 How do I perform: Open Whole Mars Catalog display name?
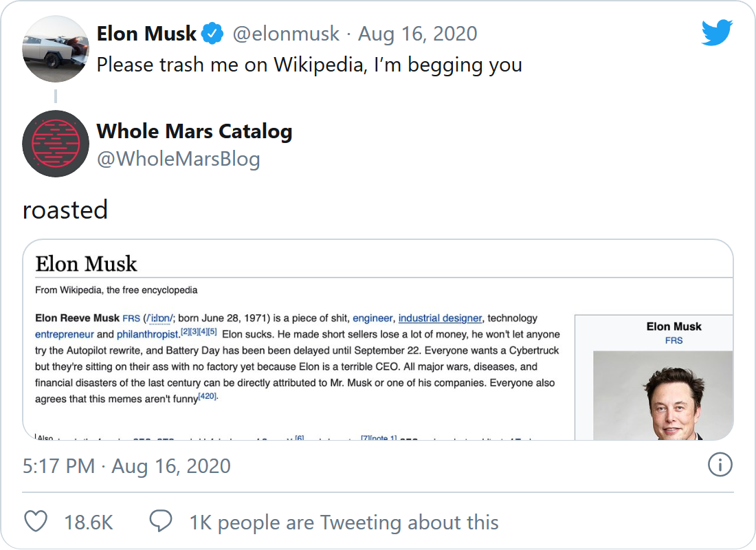(x=194, y=131)
